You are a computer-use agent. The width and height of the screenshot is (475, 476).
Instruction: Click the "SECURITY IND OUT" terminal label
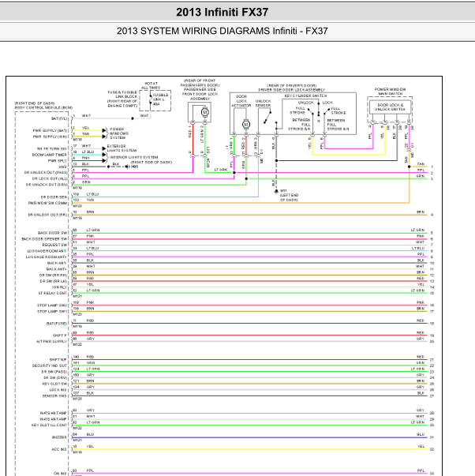pyautogui.click(x=50, y=365)
